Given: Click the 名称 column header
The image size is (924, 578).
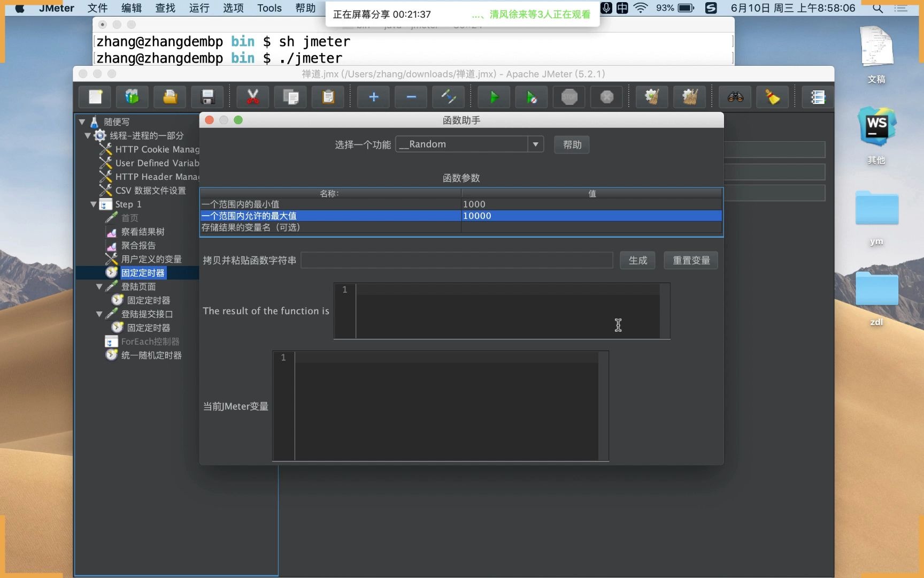Looking at the screenshot, I should click(330, 193).
